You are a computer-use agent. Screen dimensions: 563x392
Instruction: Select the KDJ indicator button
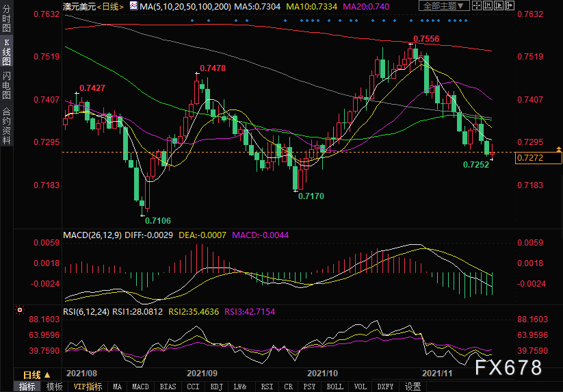click(216, 387)
